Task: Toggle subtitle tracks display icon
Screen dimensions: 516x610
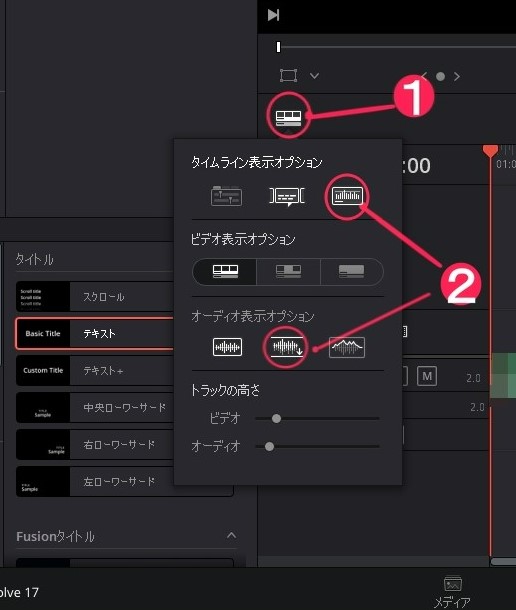Action: click(x=287, y=196)
